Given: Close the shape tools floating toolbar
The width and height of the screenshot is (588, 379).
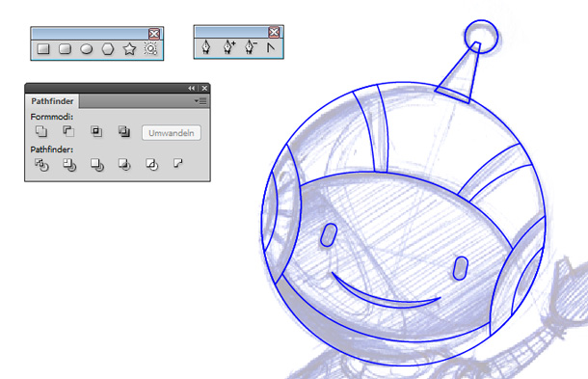Looking at the screenshot, I should pos(154,34).
